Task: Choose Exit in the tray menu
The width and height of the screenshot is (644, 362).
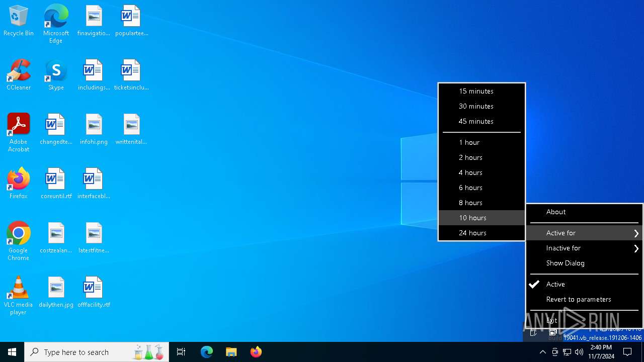Action: pos(584,320)
